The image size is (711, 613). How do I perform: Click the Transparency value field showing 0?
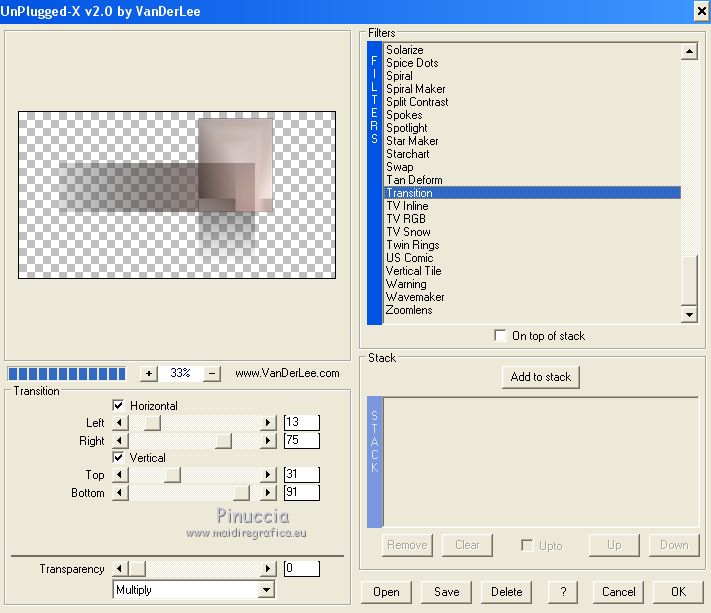coord(302,569)
